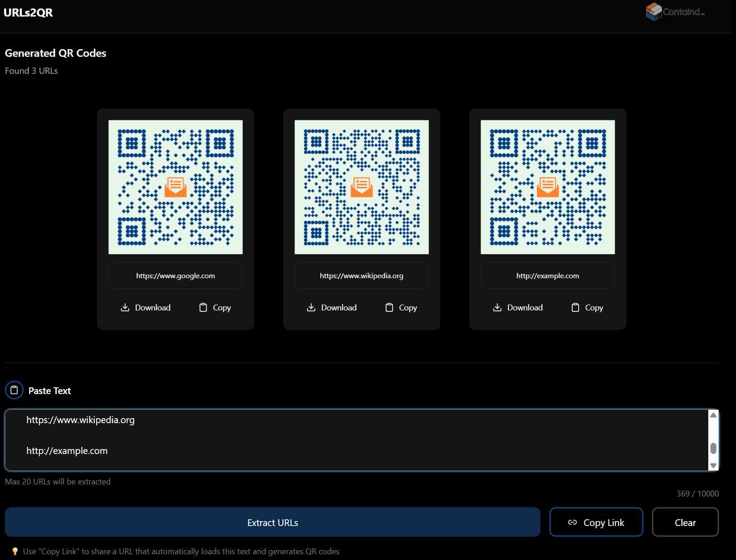The width and height of the screenshot is (736, 560).
Task: Click the Copy Link button
Action: (596, 522)
